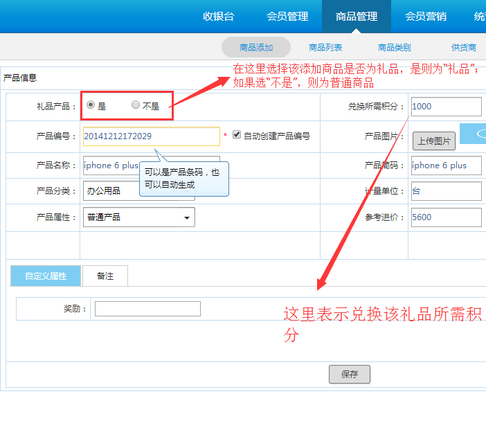The width and height of the screenshot is (486, 448).
Task: Click the 上传图片 button
Action: tap(434, 141)
